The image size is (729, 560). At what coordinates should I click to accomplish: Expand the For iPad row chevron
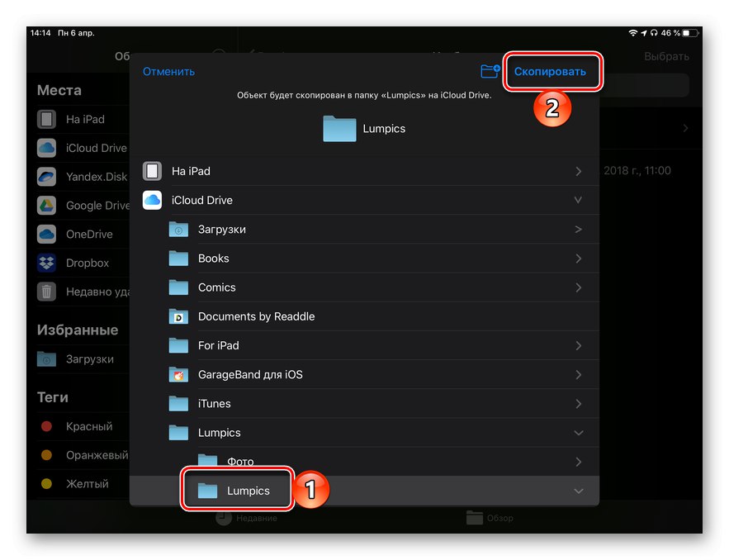pos(579,345)
